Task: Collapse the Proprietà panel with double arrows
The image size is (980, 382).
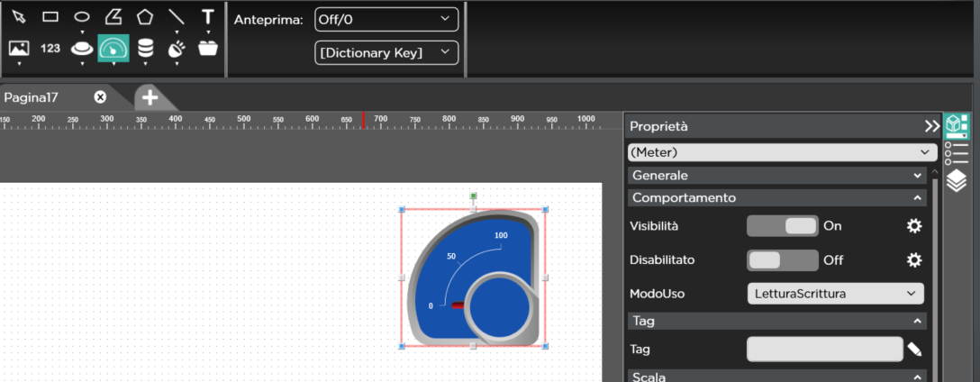Action: click(x=931, y=127)
